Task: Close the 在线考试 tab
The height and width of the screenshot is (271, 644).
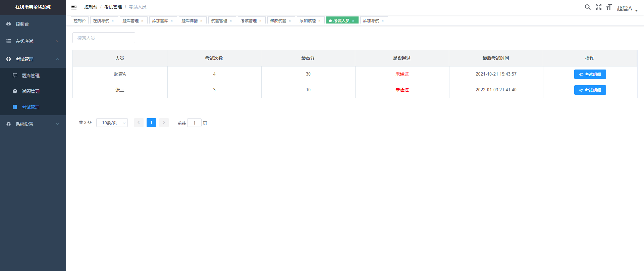Action: coord(113,21)
